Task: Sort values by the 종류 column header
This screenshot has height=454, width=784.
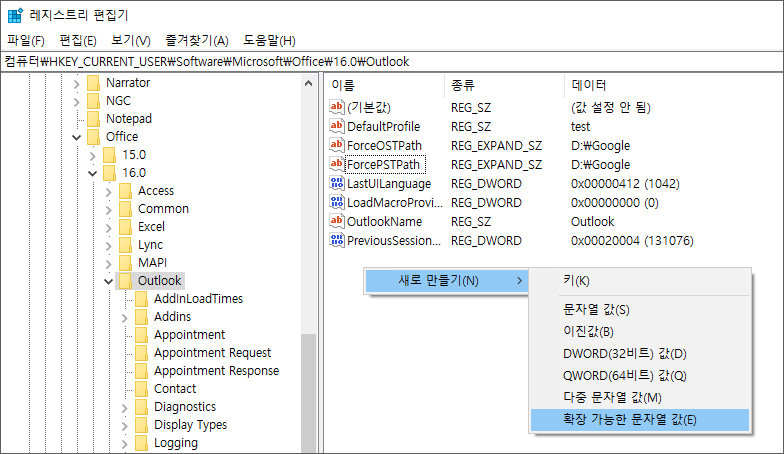Action: click(x=504, y=86)
